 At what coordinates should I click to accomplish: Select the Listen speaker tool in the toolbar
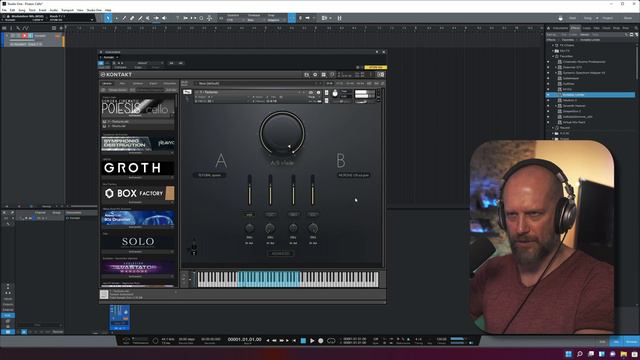tap(164, 18)
